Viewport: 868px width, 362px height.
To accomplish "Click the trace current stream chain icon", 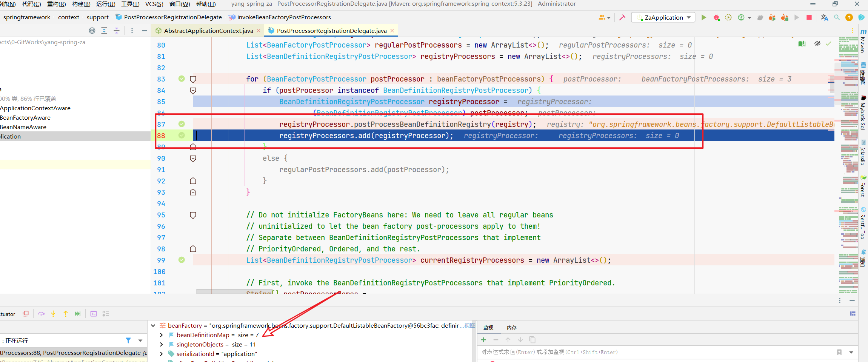I will pyautogui.click(x=106, y=314).
